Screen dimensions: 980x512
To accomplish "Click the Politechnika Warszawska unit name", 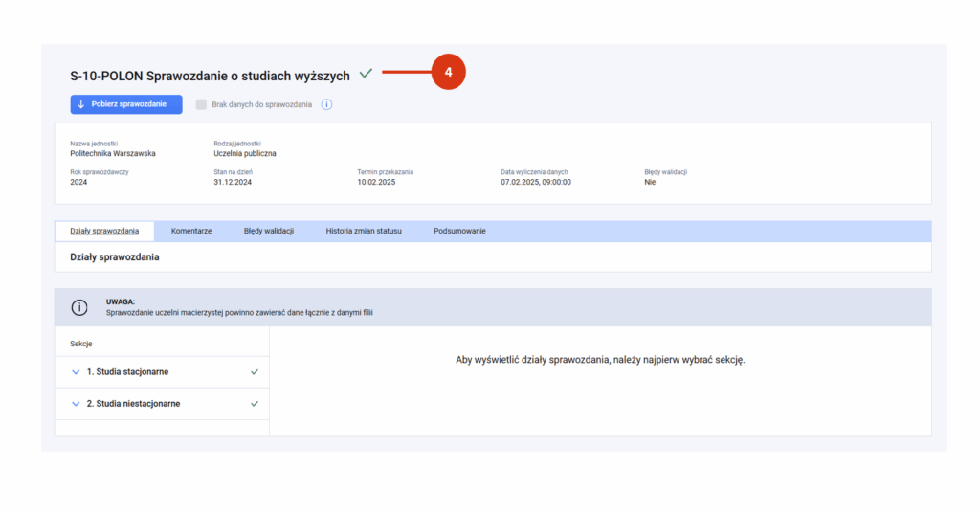I will click(x=113, y=153).
